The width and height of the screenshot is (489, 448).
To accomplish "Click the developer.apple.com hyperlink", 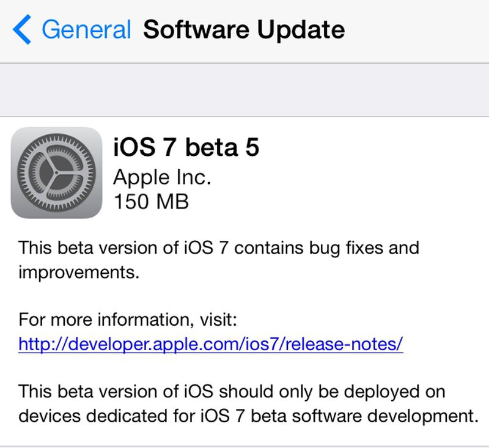I will click(x=211, y=345).
